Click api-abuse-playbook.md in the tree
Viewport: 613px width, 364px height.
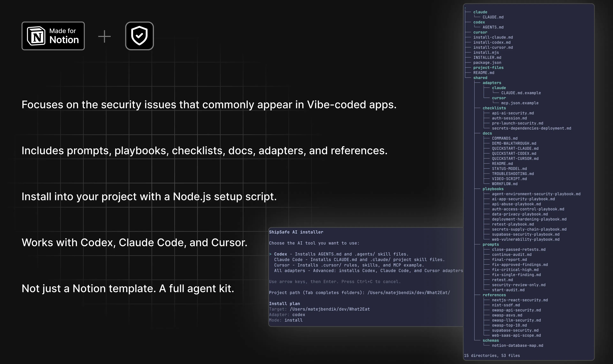pyautogui.click(x=516, y=204)
